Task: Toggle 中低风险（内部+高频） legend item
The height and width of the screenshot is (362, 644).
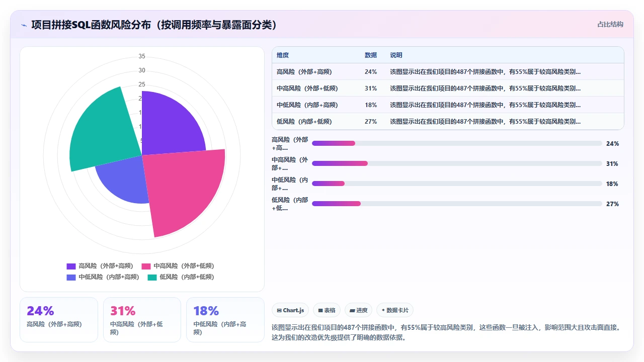Action: point(103,277)
